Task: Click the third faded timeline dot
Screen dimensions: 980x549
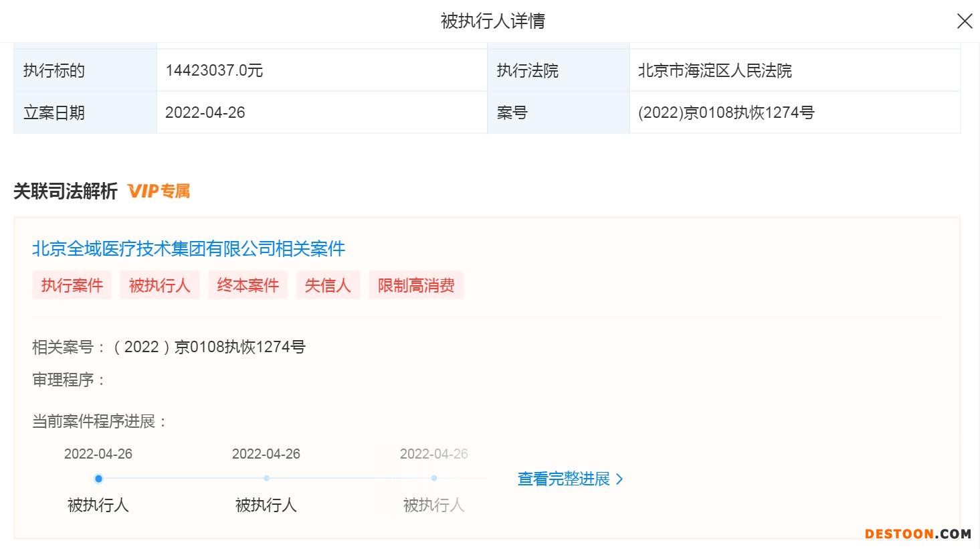Action: click(x=434, y=478)
